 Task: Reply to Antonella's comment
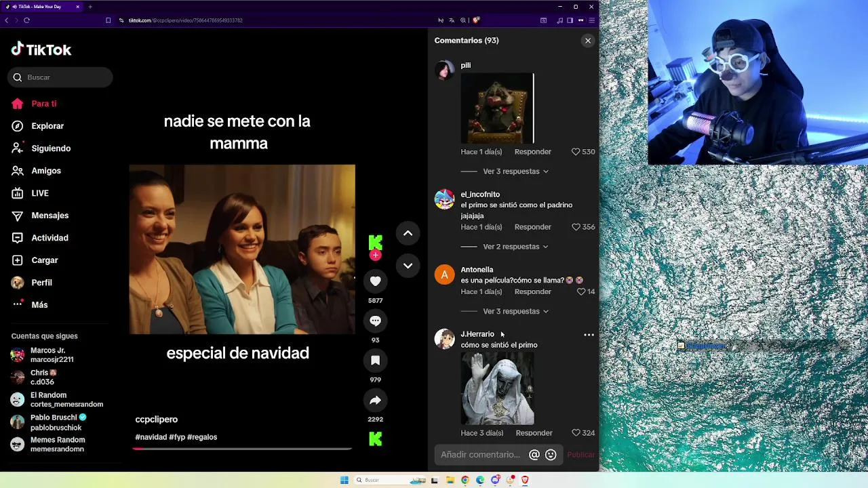tap(533, 291)
